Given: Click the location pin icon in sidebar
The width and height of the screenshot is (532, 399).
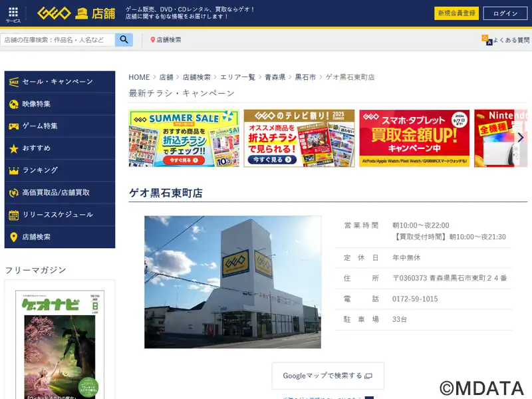Looking at the screenshot, I should [x=13, y=237].
